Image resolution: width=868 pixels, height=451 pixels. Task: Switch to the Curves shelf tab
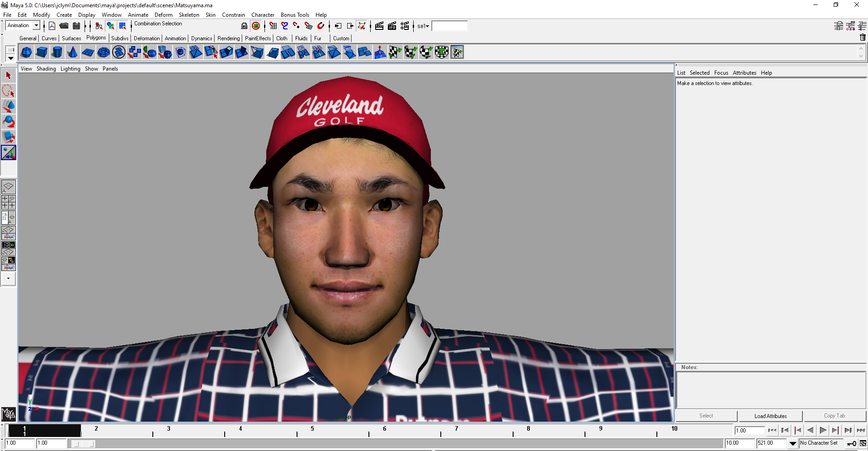coord(49,38)
